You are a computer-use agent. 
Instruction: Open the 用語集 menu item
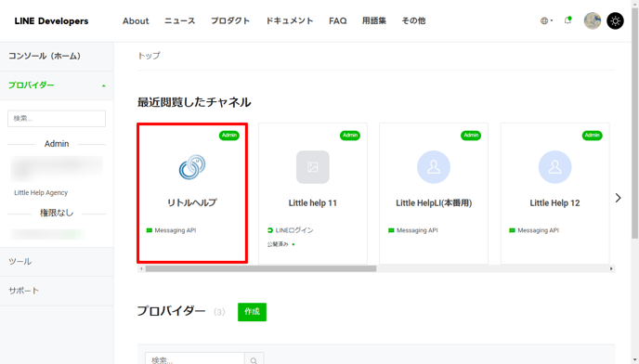coord(374,20)
